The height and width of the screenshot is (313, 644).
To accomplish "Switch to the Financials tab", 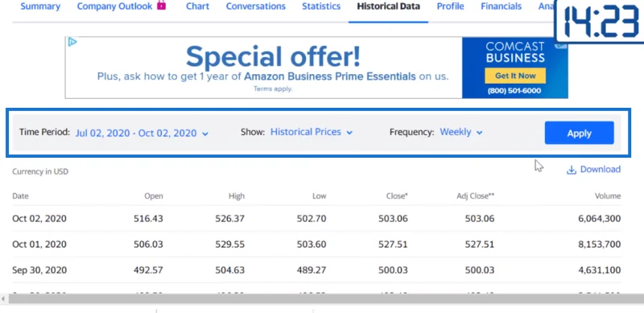I will pos(501,6).
